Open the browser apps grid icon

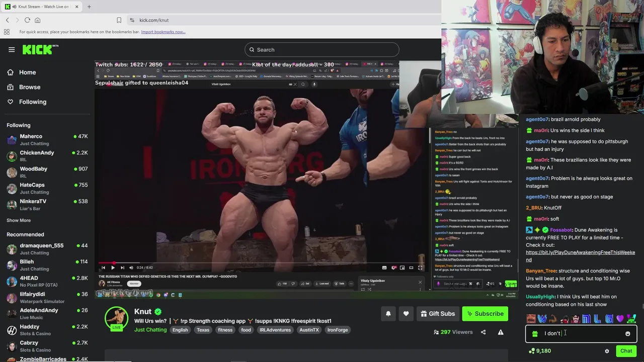click(x=7, y=32)
